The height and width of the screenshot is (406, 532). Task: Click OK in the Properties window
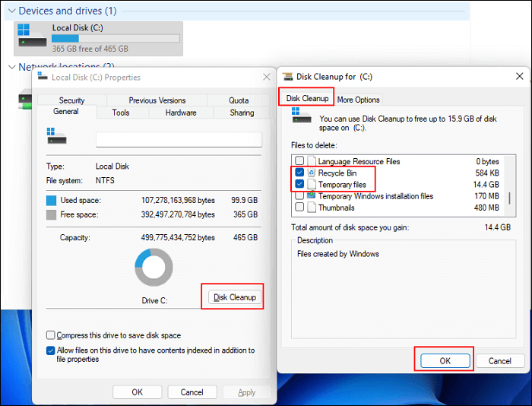point(138,392)
